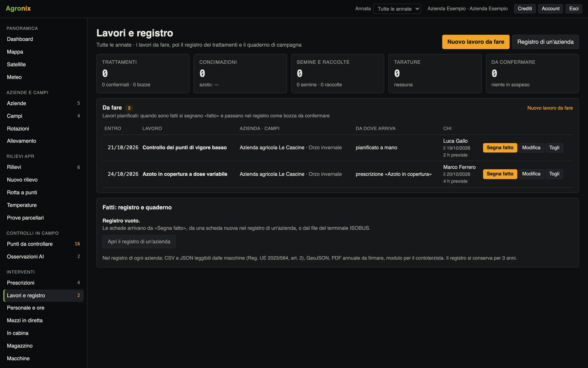Open Prescrizioni in the sidebar
Viewport: 588px width, 368px height.
click(43, 283)
